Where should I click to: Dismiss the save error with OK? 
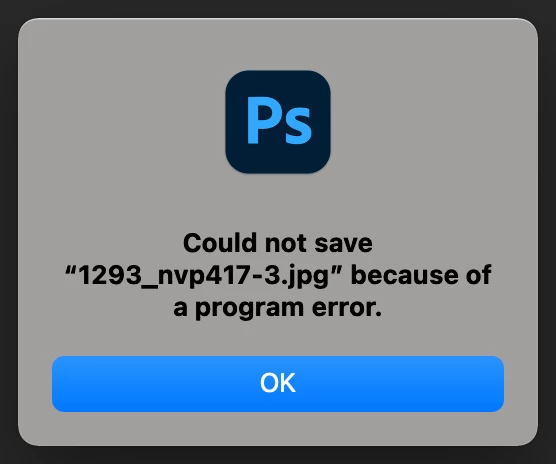278,384
